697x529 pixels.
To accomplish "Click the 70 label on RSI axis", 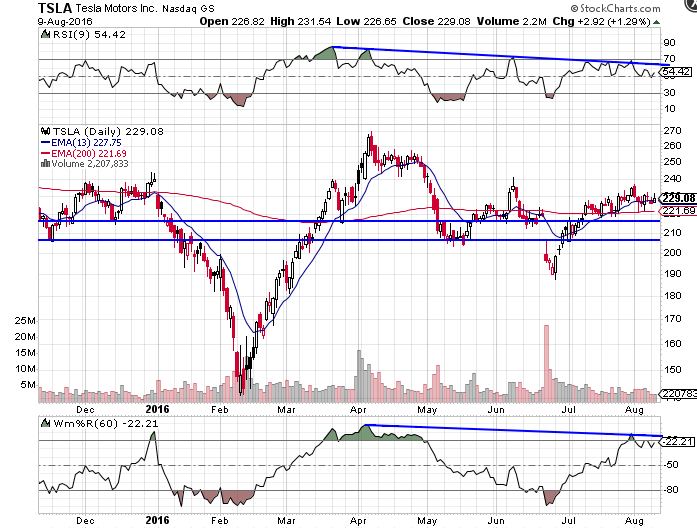I will pyautogui.click(x=669, y=59).
